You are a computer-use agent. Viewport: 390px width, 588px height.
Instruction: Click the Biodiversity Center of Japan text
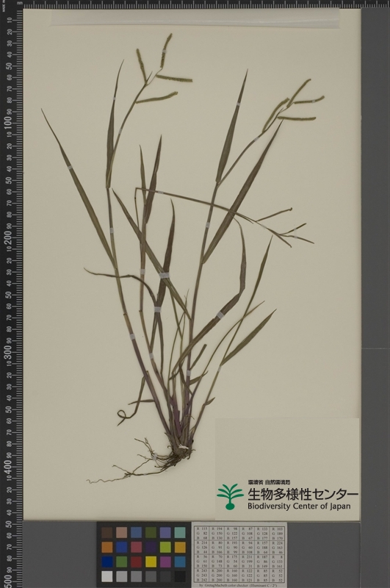[x=299, y=506]
